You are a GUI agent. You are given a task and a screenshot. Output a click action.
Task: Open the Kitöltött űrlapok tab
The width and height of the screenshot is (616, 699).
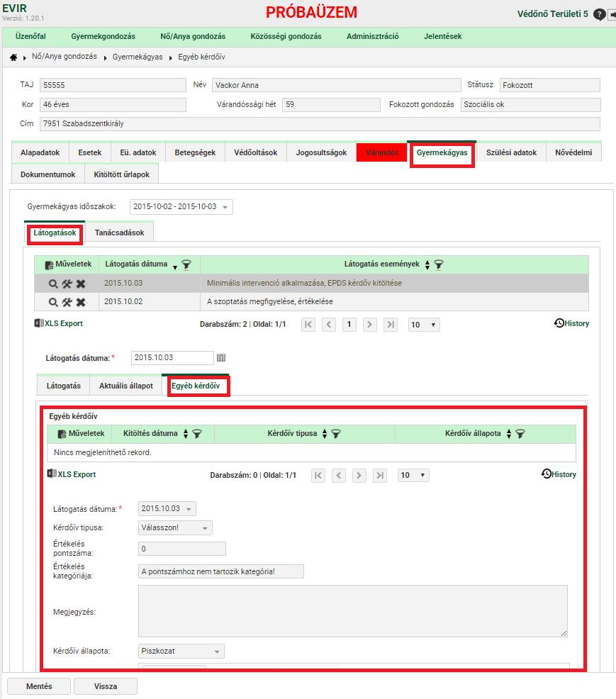(122, 174)
